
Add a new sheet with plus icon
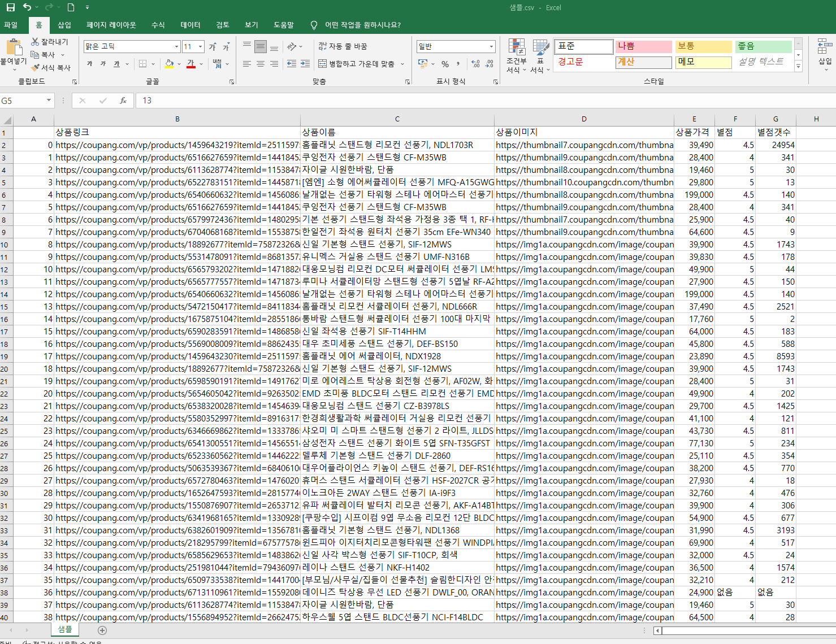102,630
